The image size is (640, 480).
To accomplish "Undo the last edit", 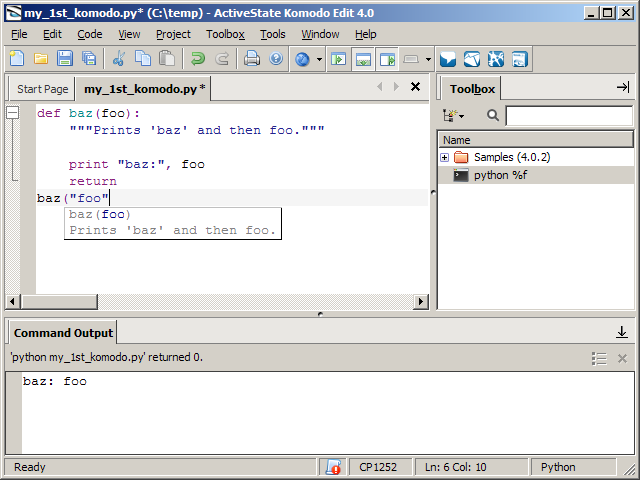I will [x=198, y=59].
